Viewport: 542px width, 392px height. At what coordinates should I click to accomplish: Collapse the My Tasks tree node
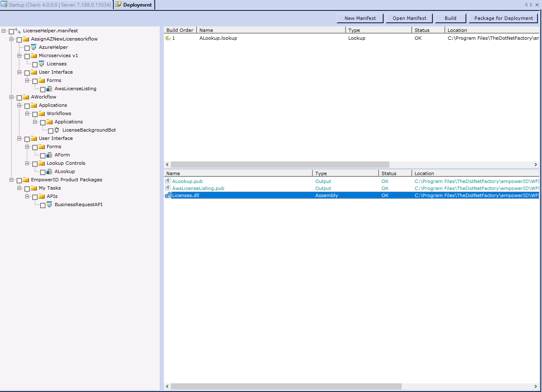click(x=19, y=188)
